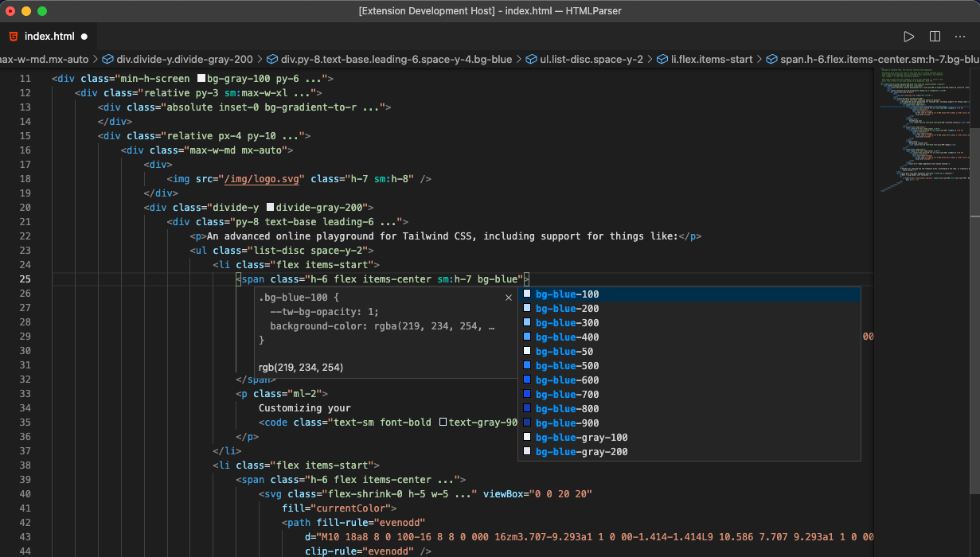Click the Run play icon in the editor title bar
This screenshot has height=557, width=980.
click(908, 37)
